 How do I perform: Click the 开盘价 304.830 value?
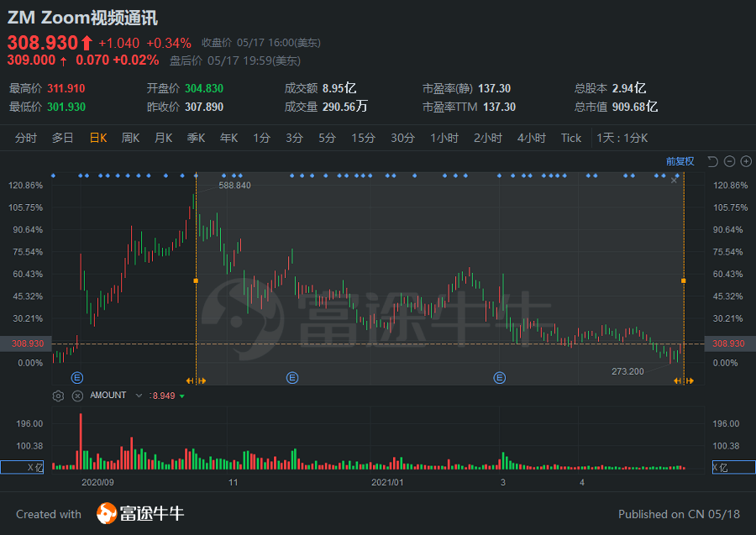(x=204, y=89)
